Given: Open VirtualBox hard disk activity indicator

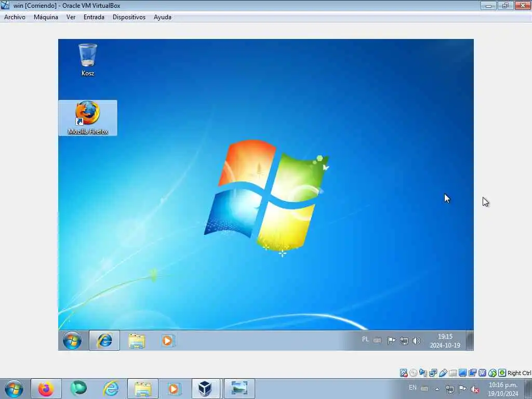Looking at the screenshot, I should pos(403,373).
